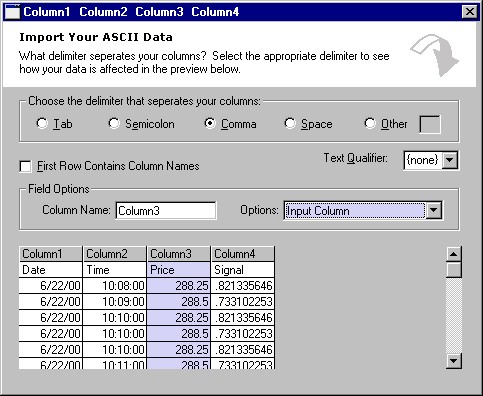Click the preview vertical scrollbar thumb
The width and height of the screenshot is (483, 396).
454,270
